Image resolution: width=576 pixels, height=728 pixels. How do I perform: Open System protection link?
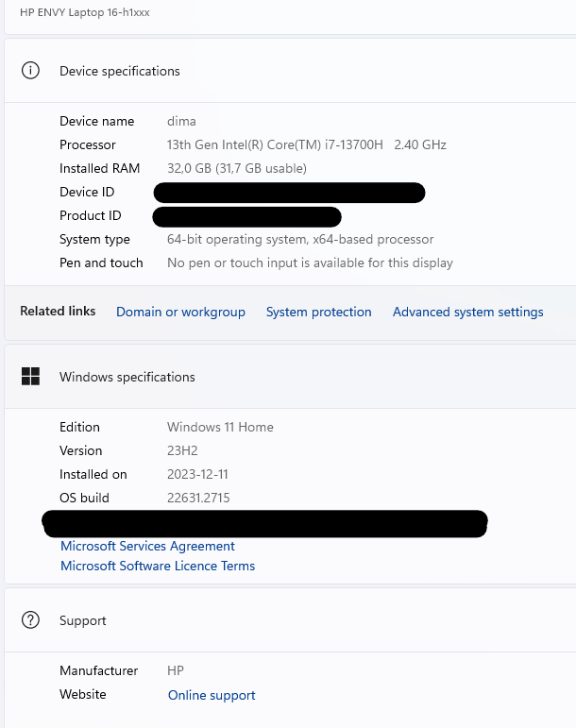(318, 312)
